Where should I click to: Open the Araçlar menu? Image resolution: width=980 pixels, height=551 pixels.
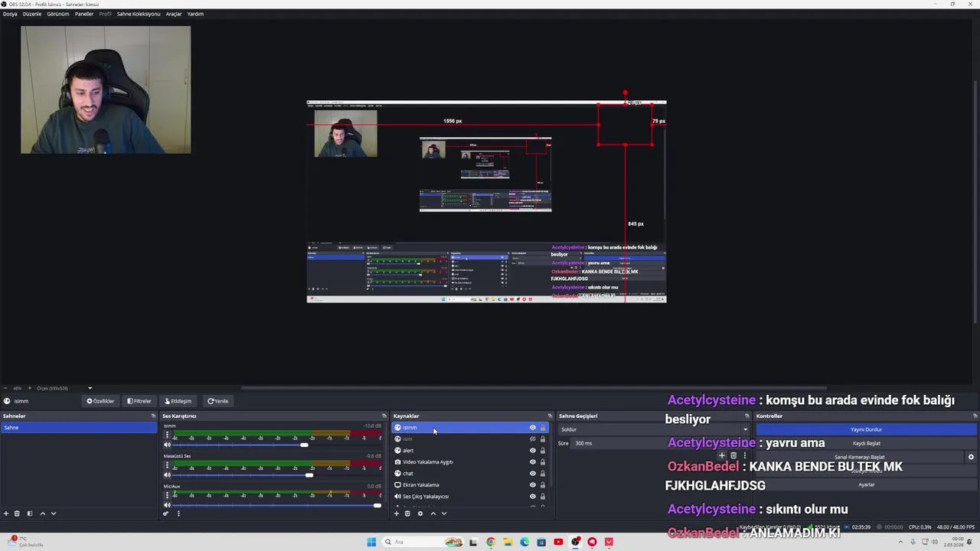click(174, 14)
